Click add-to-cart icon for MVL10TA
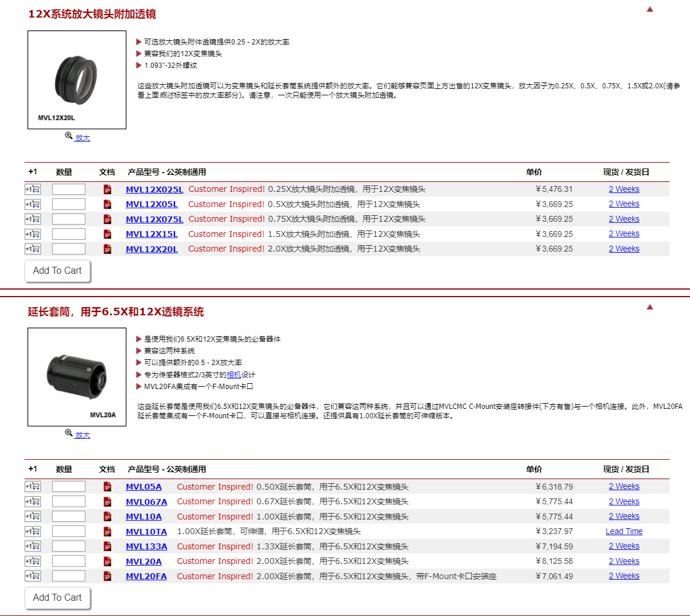 (x=33, y=532)
